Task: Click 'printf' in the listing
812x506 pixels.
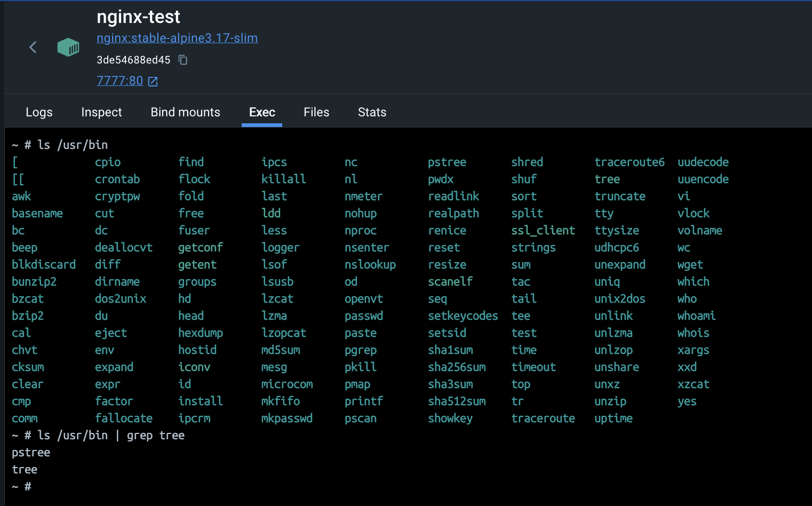Action: pyautogui.click(x=364, y=401)
